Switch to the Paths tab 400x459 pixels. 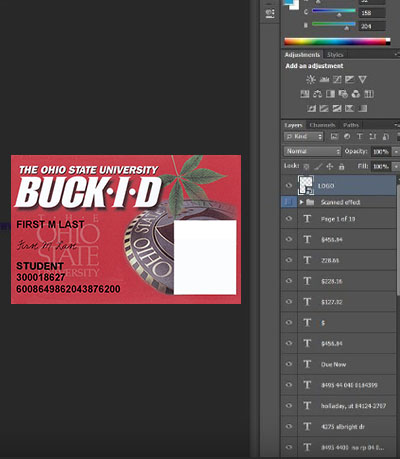tap(351, 125)
